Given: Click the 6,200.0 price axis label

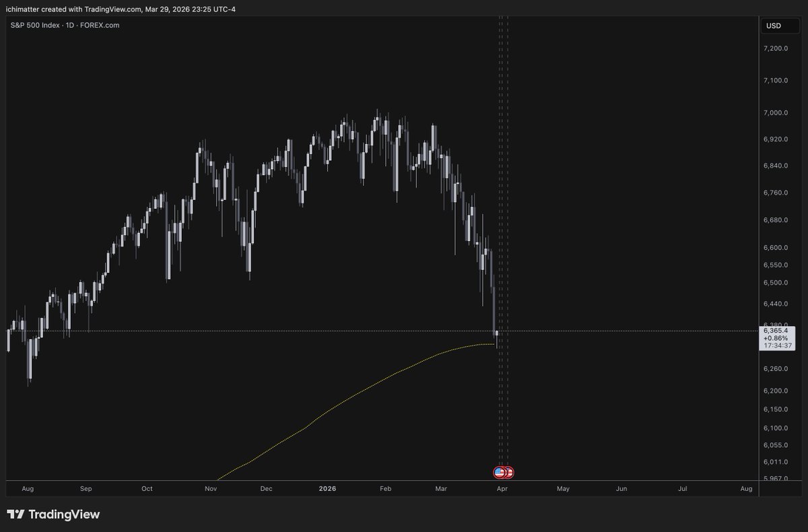Looking at the screenshot, I should tap(776, 391).
